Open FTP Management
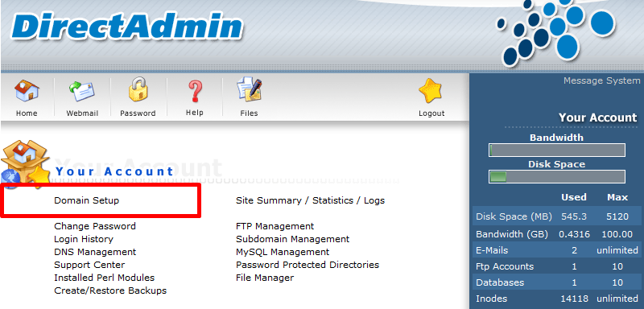The width and height of the screenshot is (644, 309). pyautogui.click(x=275, y=226)
